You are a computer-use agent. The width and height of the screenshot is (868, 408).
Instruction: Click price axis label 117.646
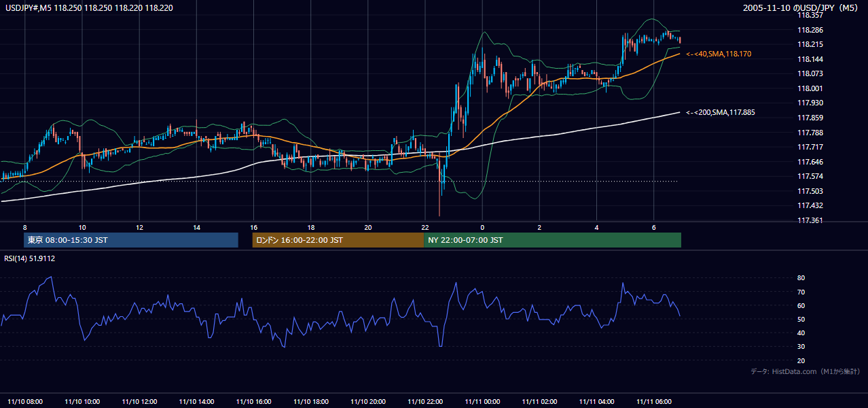[810, 162]
